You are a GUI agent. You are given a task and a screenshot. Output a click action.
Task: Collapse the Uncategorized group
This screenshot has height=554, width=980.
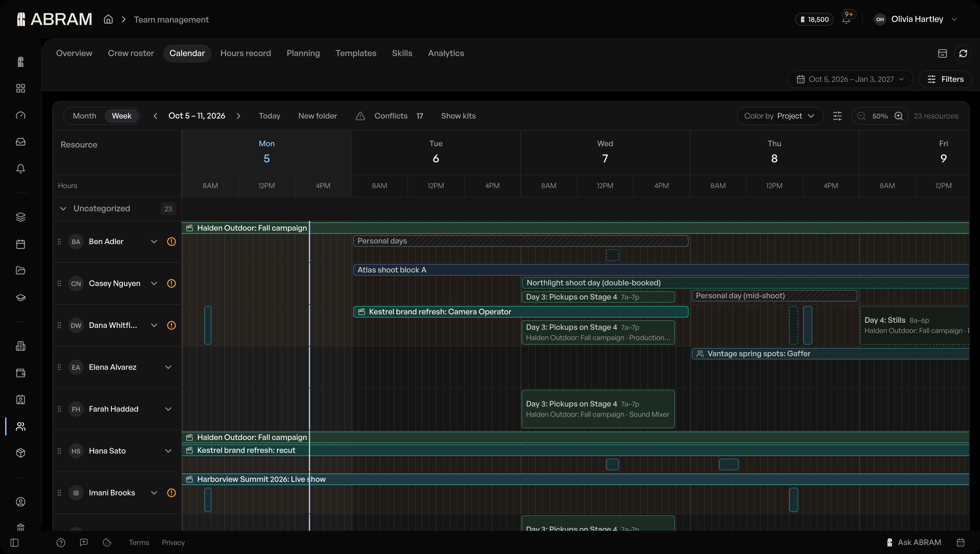click(63, 208)
